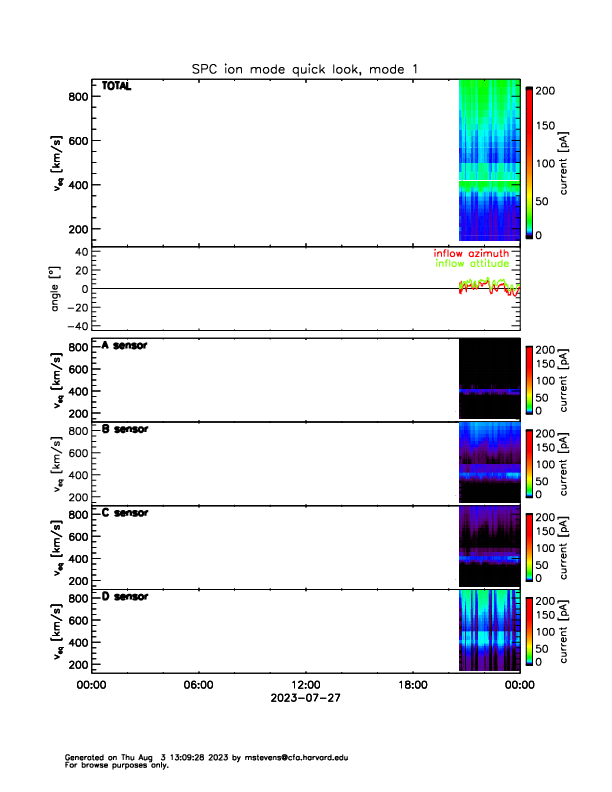
Task: Select the TOTAL panel label
Action: [x=117, y=87]
